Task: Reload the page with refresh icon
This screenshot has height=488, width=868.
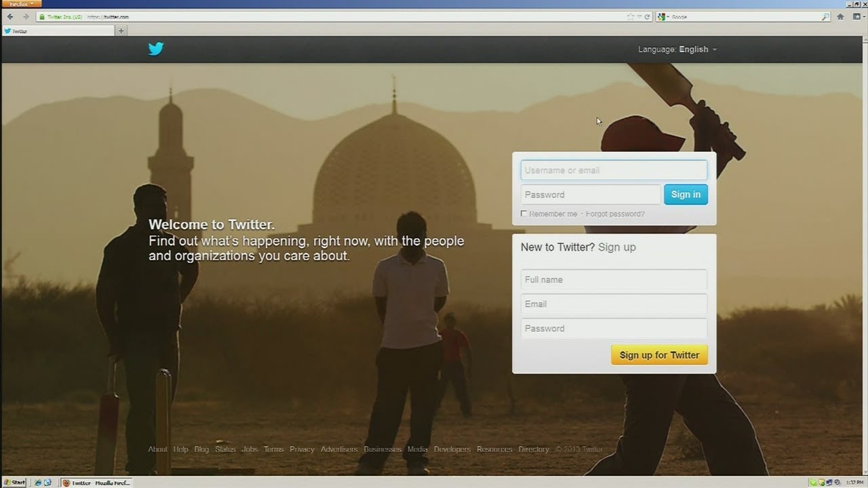Action: coord(647,17)
